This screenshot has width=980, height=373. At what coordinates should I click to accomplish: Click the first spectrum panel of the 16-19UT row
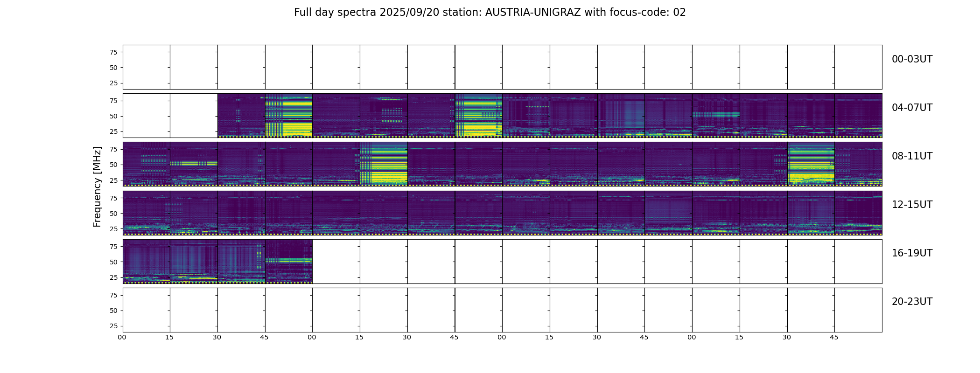(x=147, y=262)
